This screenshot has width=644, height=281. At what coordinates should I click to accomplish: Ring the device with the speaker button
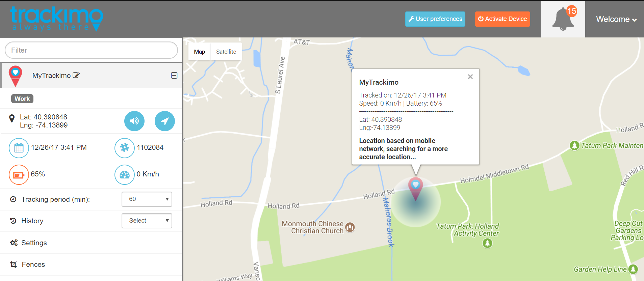tap(134, 121)
